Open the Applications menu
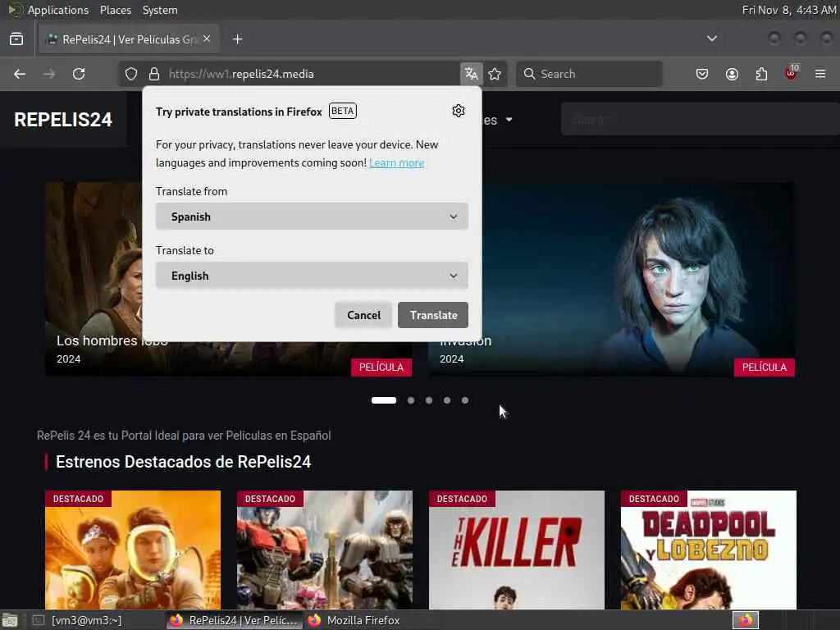Viewport: 840px width, 630px height. (x=58, y=10)
